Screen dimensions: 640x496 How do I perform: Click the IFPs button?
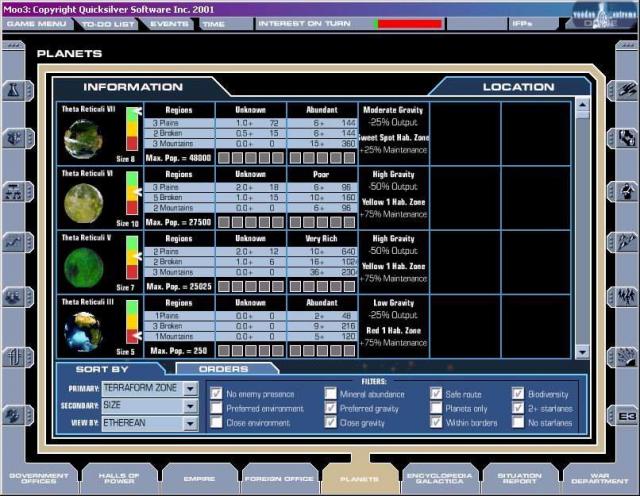click(x=533, y=24)
